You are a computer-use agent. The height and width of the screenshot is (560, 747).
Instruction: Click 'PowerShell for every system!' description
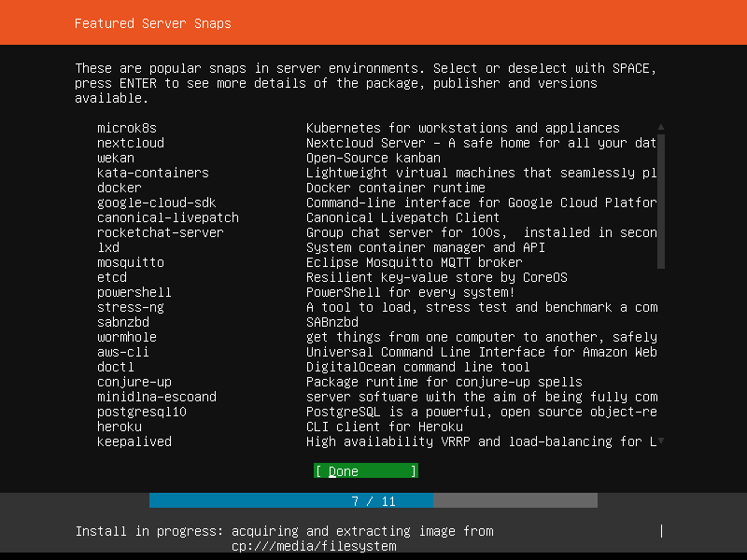tap(411, 292)
